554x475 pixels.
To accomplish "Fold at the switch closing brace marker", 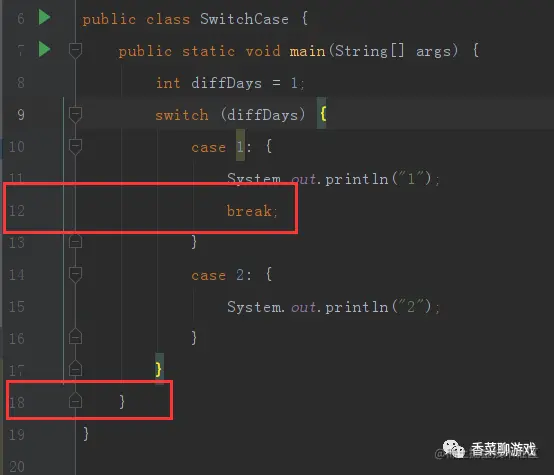I will pyautogui.click(x=75, y=369).
